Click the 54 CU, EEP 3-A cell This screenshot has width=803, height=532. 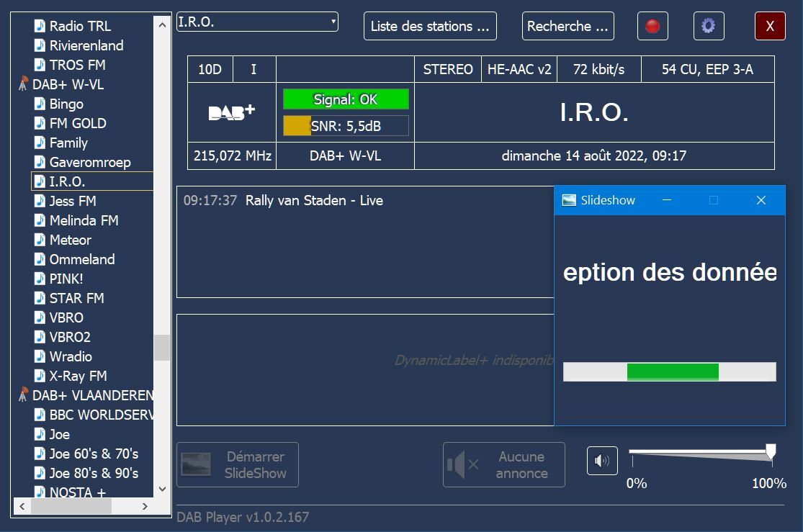(708, 69)
